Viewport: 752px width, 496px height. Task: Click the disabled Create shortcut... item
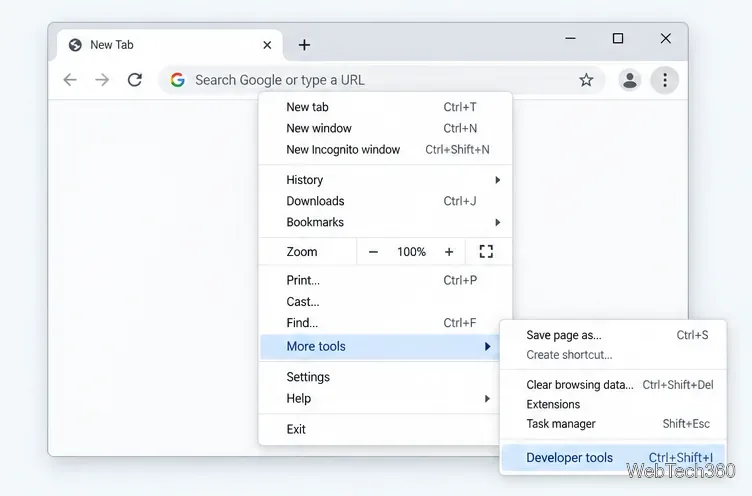(x=613, y=355)
